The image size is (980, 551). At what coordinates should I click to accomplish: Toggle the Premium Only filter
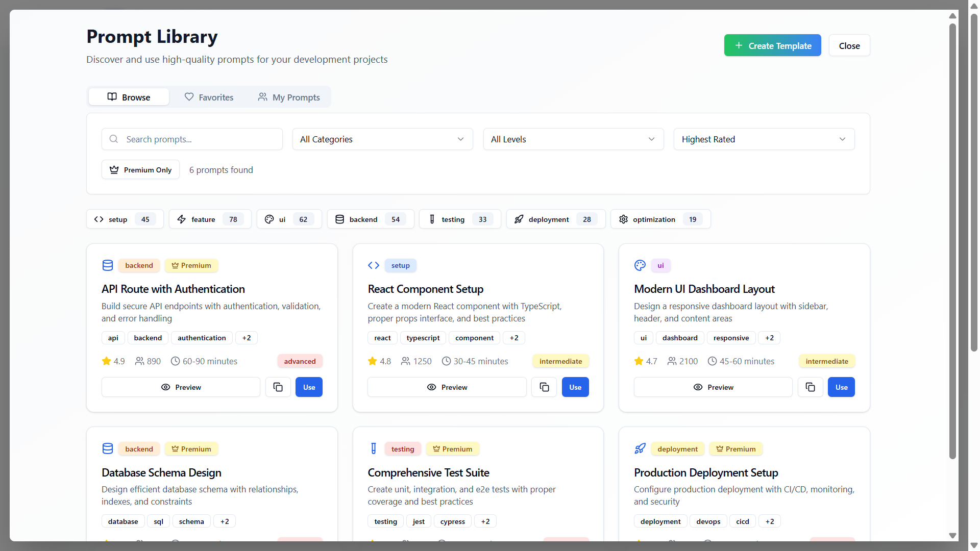tap(140, 170)
